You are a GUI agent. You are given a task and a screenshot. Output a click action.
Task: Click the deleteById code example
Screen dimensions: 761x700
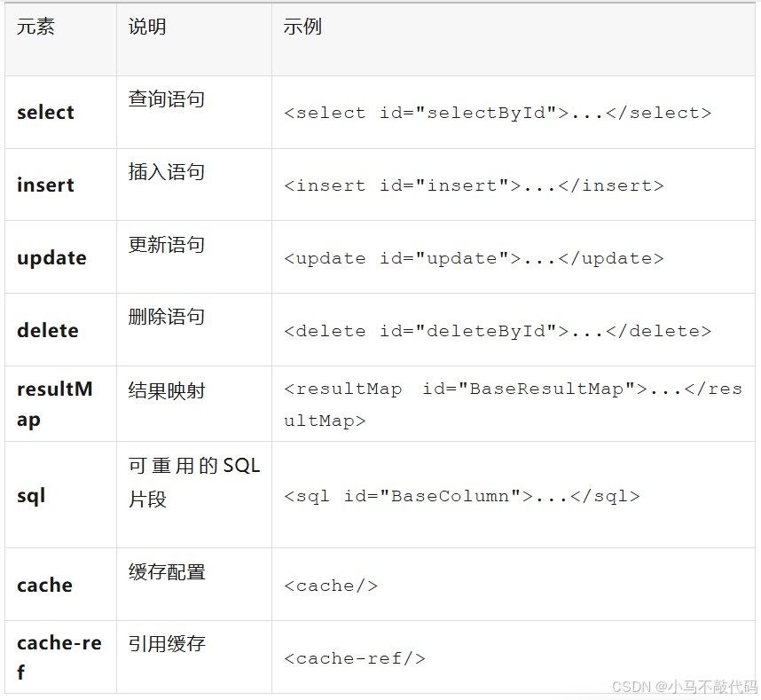[x=498, y=332]
